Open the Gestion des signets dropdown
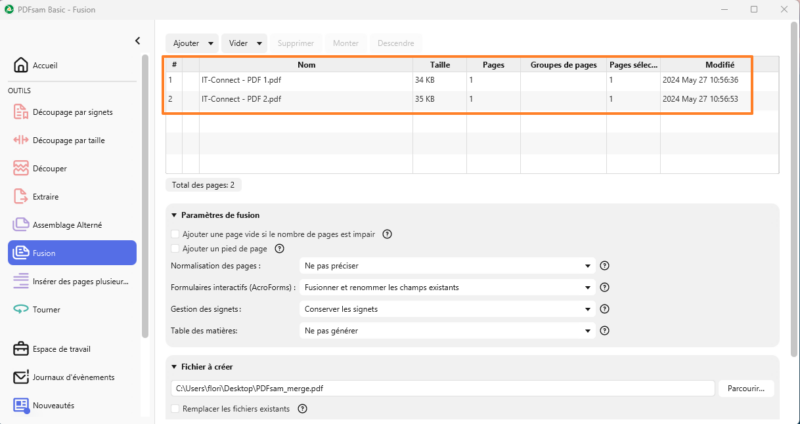This screenshot has height=424, width=800. coord(446,309)
